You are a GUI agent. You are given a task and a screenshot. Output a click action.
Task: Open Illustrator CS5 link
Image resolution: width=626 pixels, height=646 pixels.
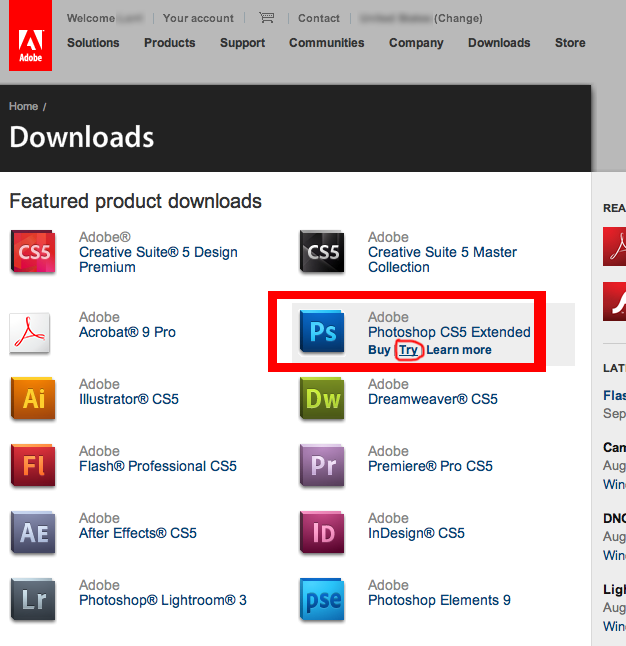tap(129, 399)
